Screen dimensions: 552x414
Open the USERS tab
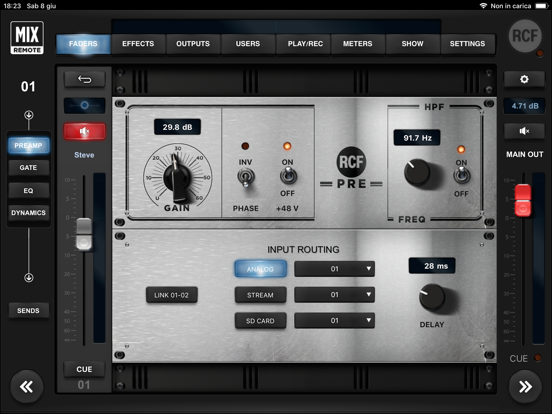coord(248,44)
